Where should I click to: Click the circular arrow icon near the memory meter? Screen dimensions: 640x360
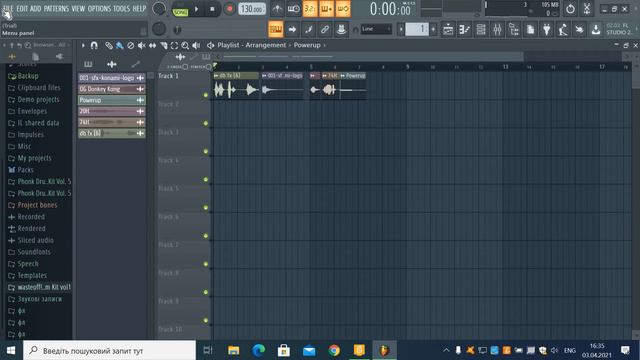(570, 9)
